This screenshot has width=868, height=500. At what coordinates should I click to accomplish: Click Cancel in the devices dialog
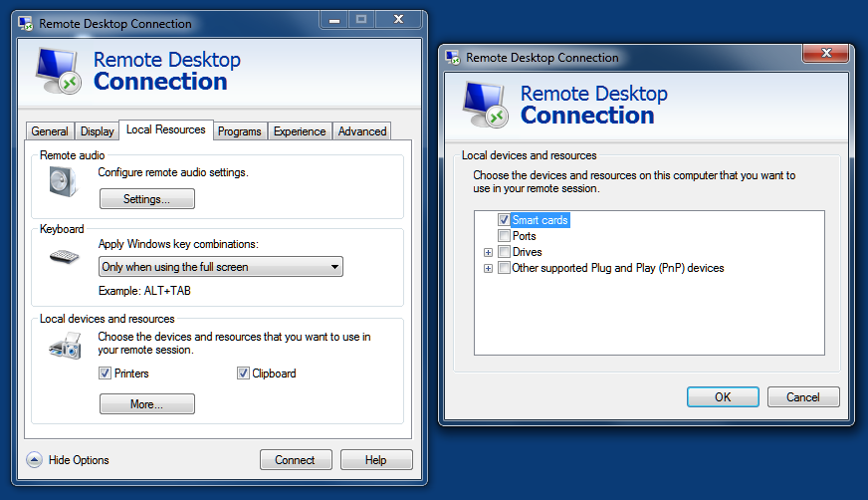click(x=803, y=397)
